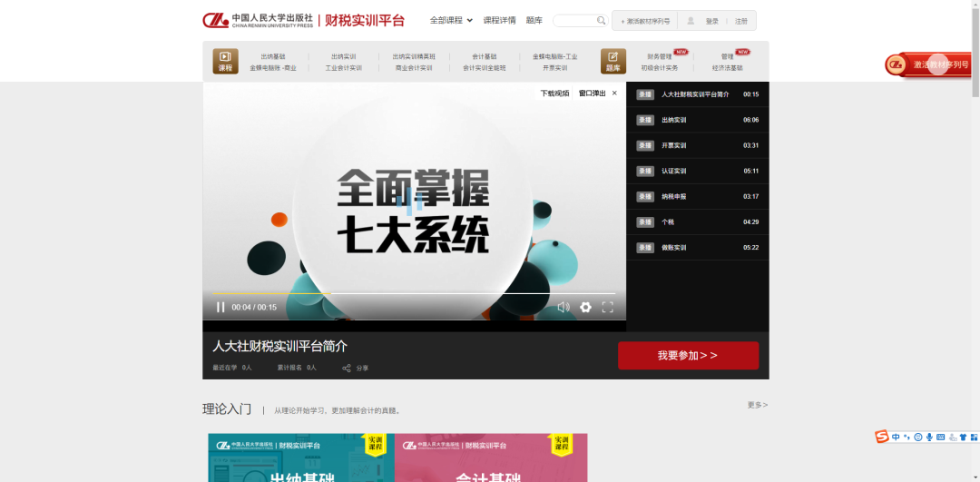
Task: Open the Sogou soft keyboard icon
Action: pyautogui.click(x=941, y=437)
